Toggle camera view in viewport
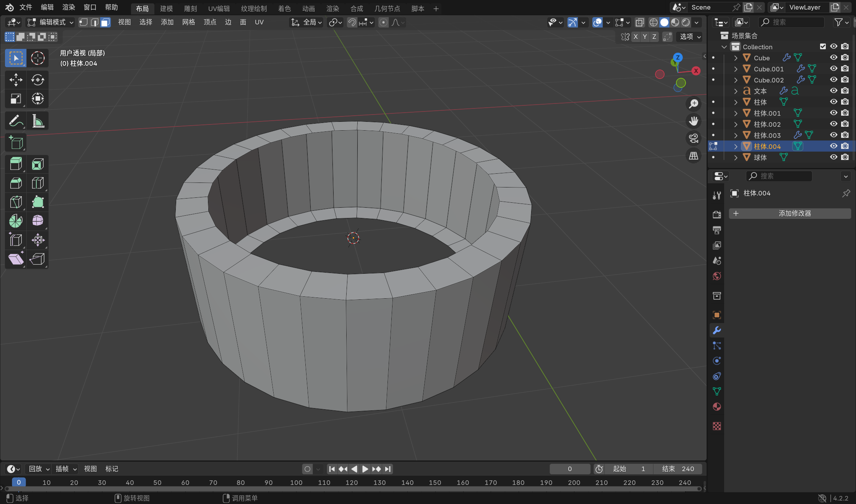 (x=694, y=138)
